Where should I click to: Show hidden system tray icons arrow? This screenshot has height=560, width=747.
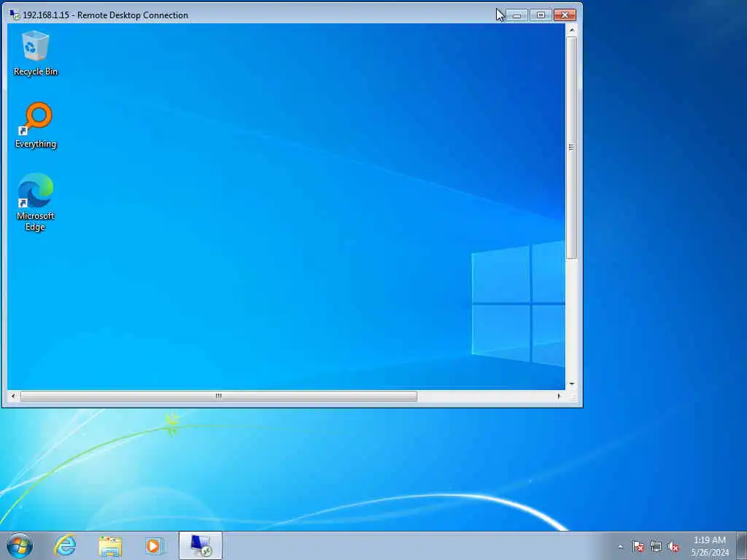tap(620, 547)
